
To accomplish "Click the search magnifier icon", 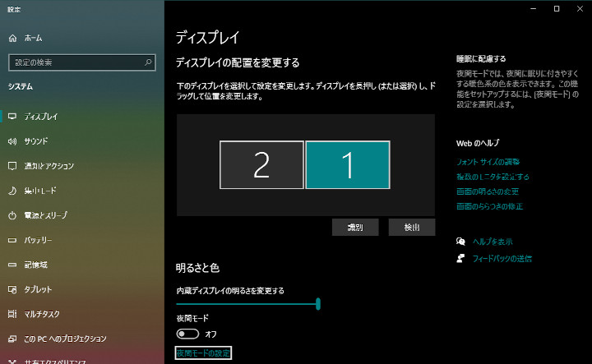I will click(148, 62).
